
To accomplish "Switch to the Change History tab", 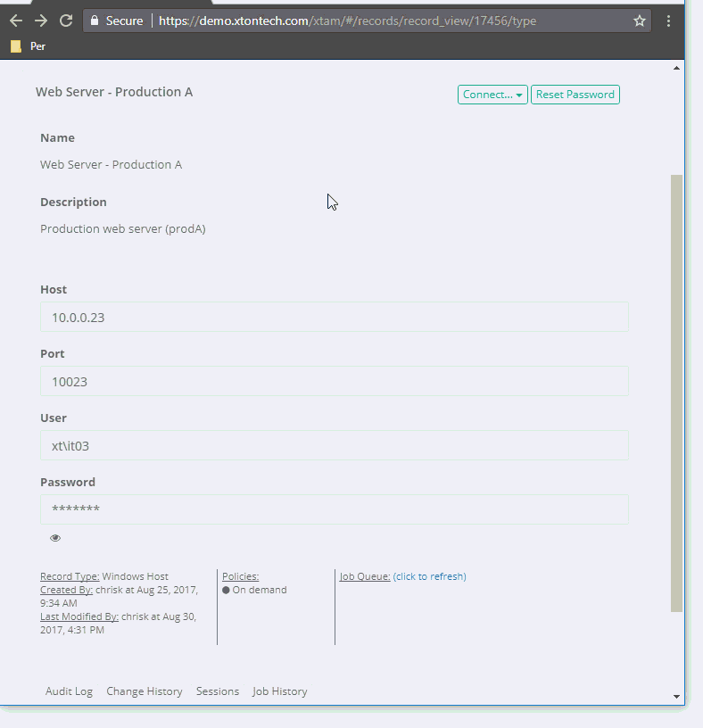I will click(144, 691).
